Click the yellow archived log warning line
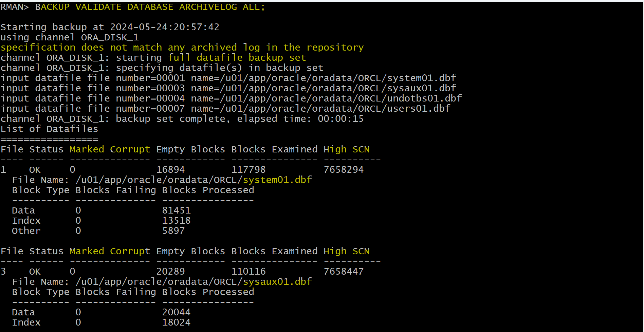Screen dimensions: 644x332 point(182,48)
